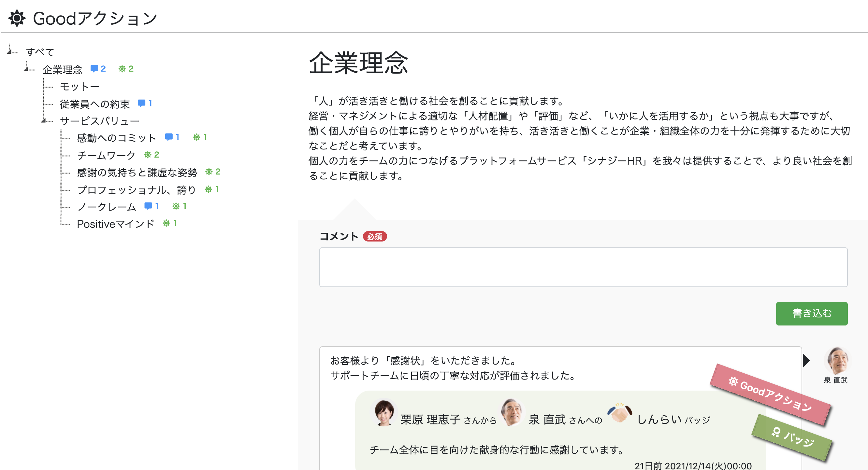The height and width of the screenshot is (470, 868).
Task: Click the green sun icon beside ノークレーム
Action: [x=176, y=206]
